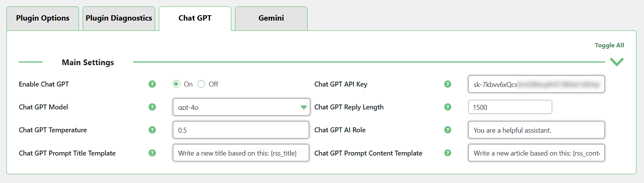The height and width of the screenshot is (183, 644).
Task: Click the Chat GPT AI Role field
Action: 536,130
